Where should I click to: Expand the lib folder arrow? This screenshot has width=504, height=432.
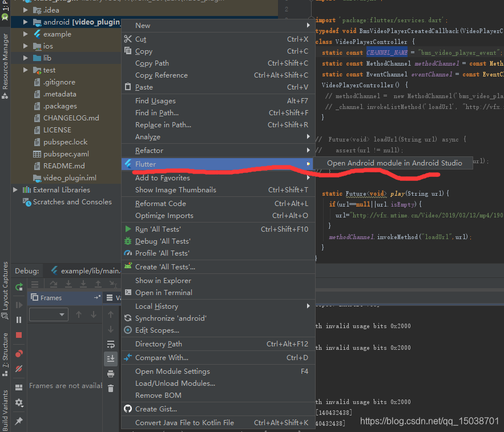25,58
